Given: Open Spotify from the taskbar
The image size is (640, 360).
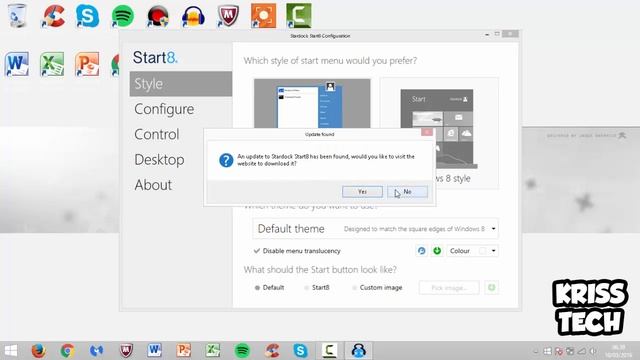Looking at the screenshot, I should [x=242, y=351].
